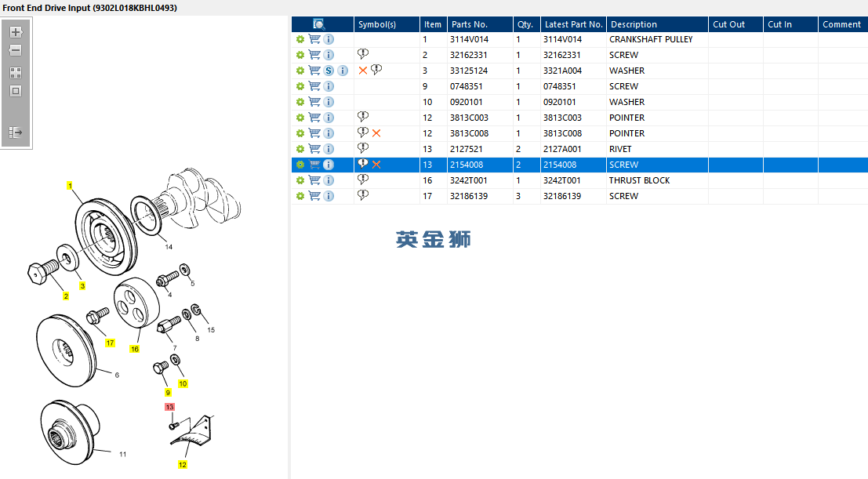Add CRANKSHAFT PULLEY 3114V014 to cart
This screenshot has height=479, width=868.
click(314, 39)
